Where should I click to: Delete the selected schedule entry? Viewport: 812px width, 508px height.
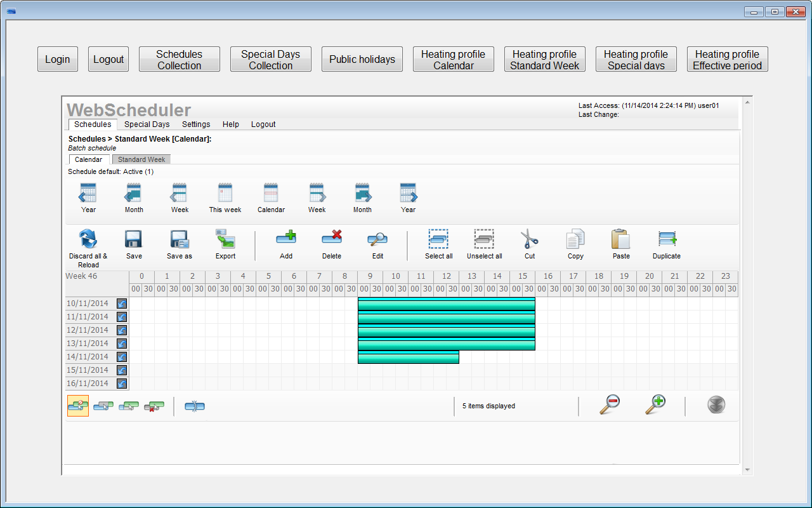(332, 244)
